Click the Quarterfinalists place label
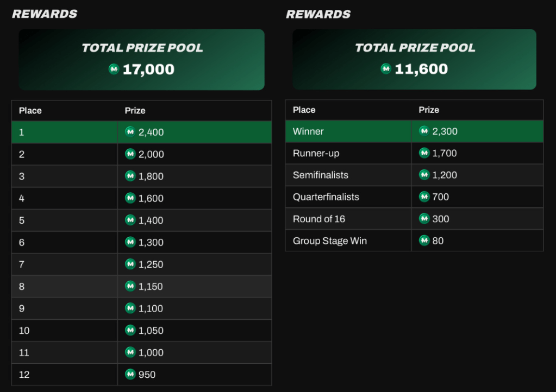The height and width of the screenshot is (392, 556). 326,197
